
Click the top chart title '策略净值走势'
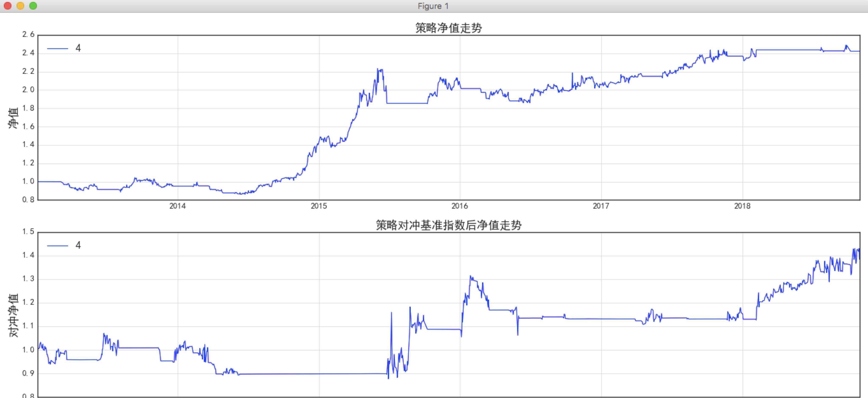coord(449,28)
